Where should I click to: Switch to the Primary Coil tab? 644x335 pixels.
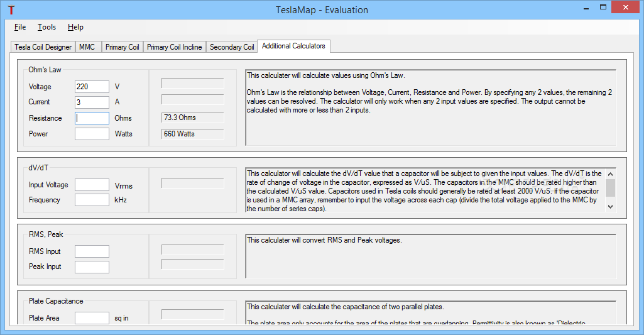[122, 47]
